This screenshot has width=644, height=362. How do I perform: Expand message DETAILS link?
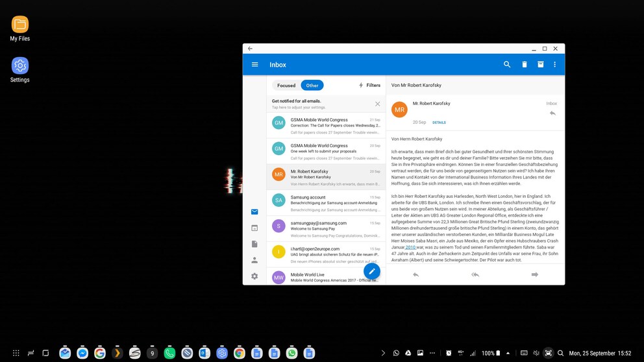click(x=439, y=123)
